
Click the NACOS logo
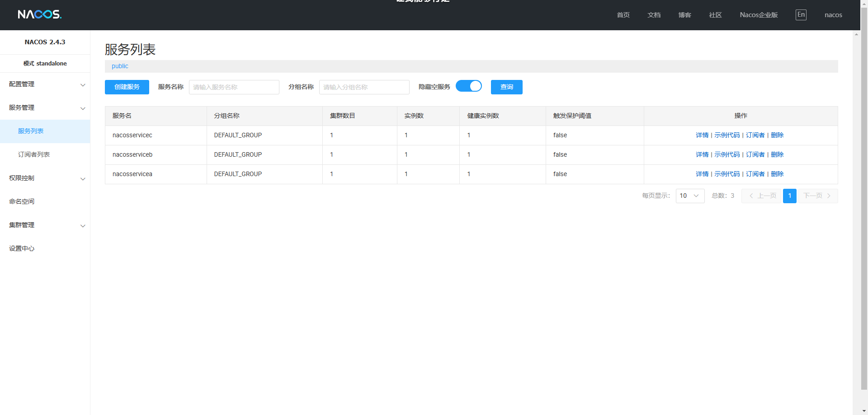click(39, 14)
